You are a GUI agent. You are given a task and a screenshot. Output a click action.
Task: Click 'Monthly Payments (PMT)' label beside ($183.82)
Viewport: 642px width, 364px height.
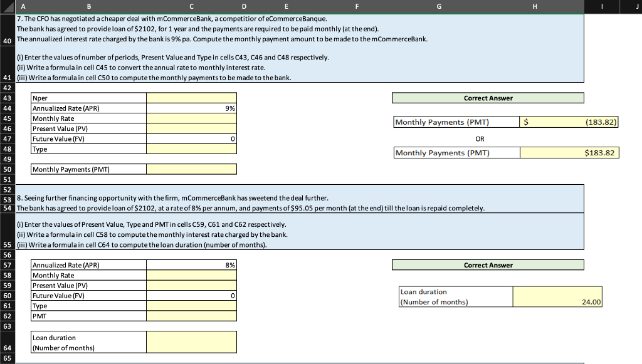pos(456,122)
